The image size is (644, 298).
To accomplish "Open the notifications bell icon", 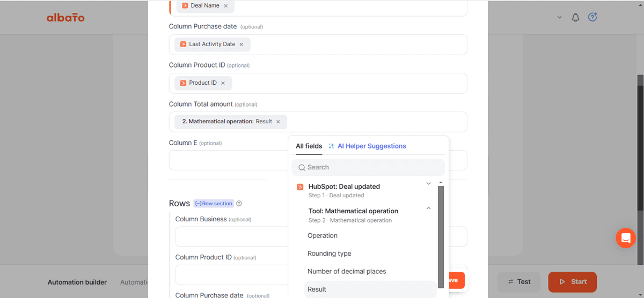I will pyautogui.click(x=575, y=18).
